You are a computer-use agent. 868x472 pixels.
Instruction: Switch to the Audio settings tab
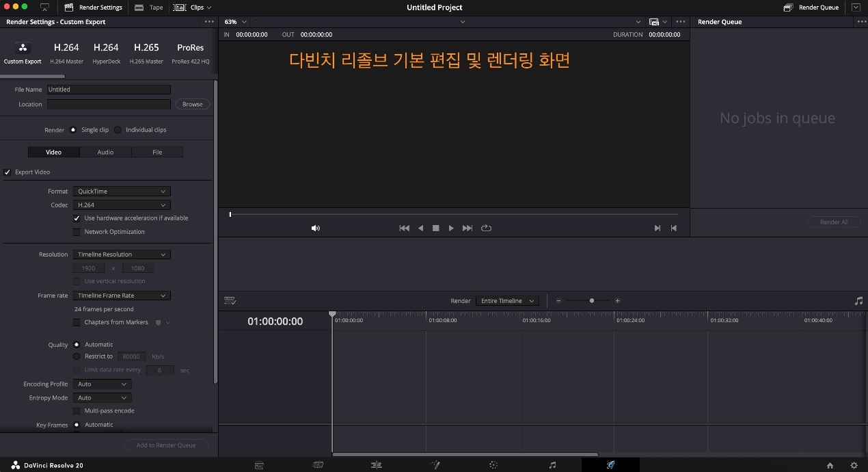pyautogui.click(x=105, y=153)
